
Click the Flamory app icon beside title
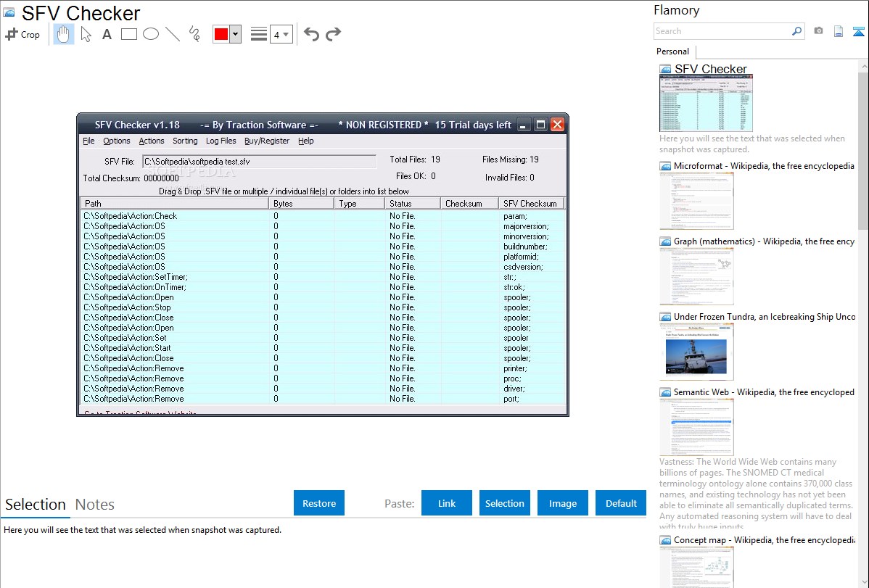(x=9, y=12)
